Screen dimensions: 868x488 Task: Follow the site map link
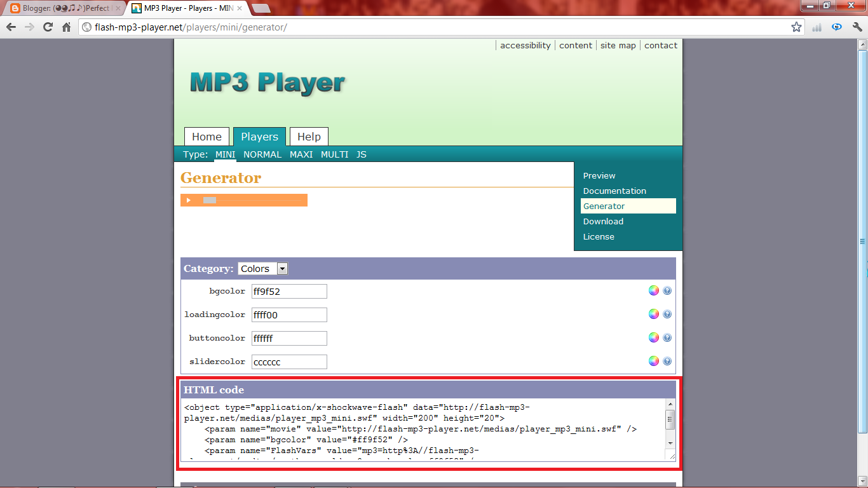pos(618,45)
